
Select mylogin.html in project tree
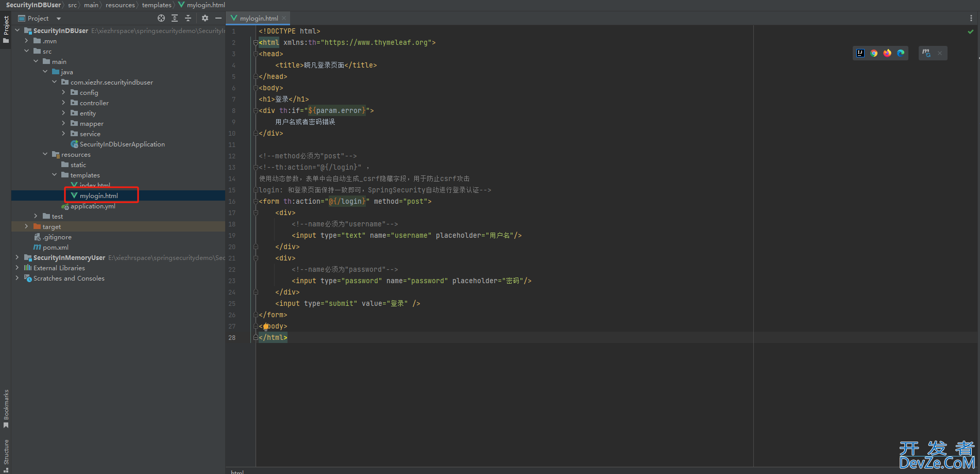98,195
